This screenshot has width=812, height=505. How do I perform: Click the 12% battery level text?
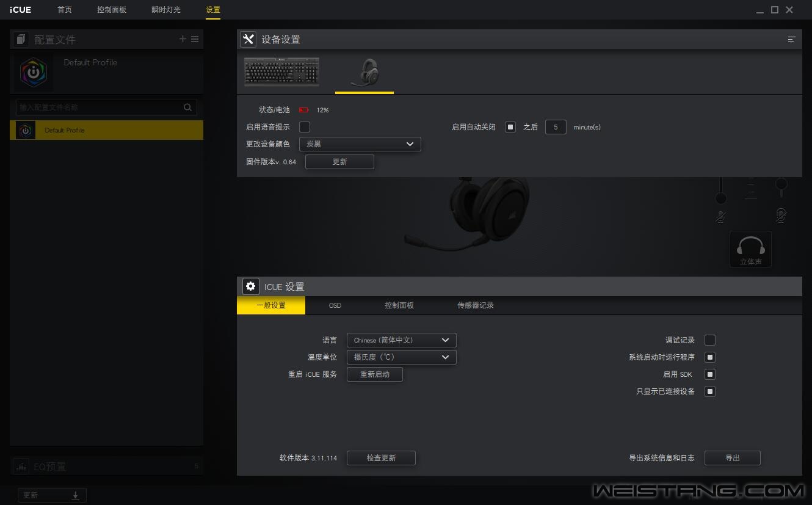point(322,110)
